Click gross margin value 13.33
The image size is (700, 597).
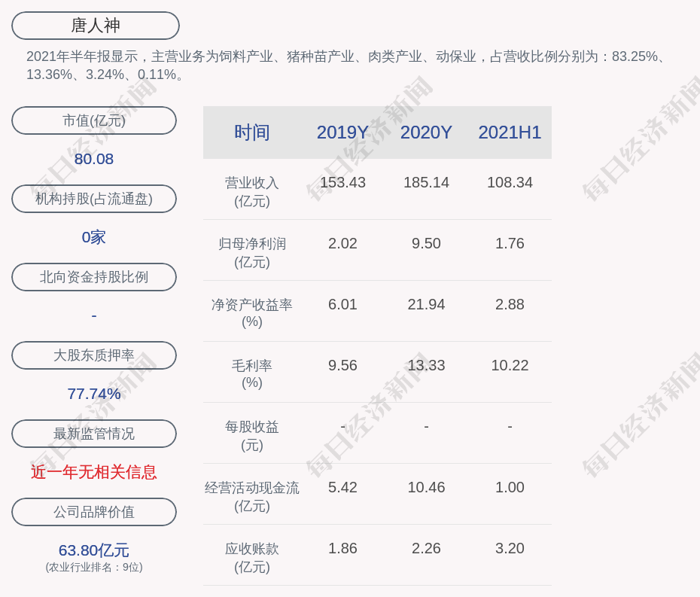(426, 366)
